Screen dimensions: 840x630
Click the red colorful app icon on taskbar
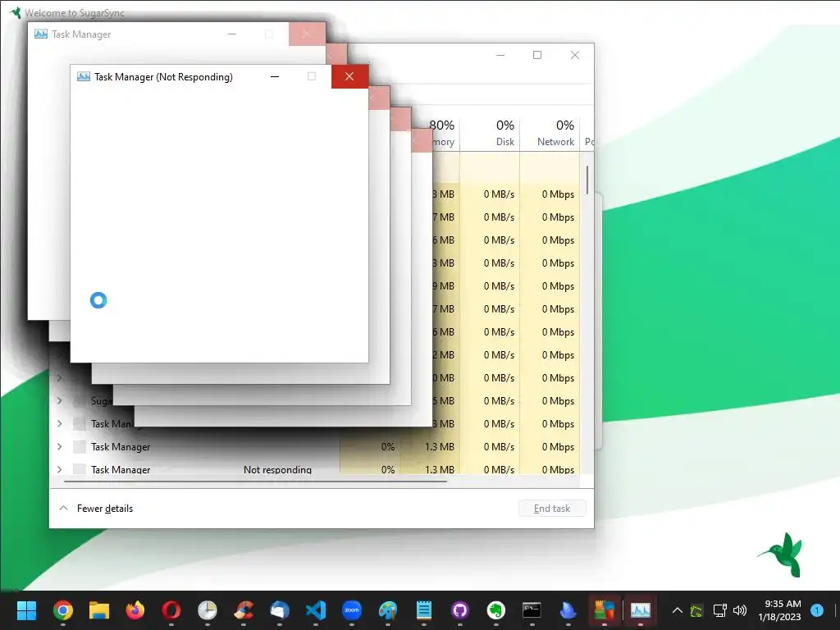(x=605, y=610)
